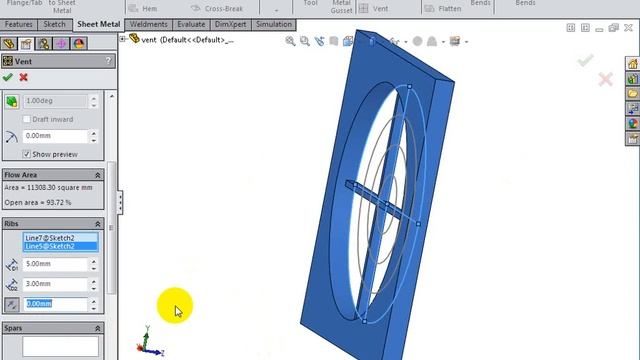This screenshot has width=640, height=360.
Task: Switch to the Weldments tab
Action: tap(149, 24)
